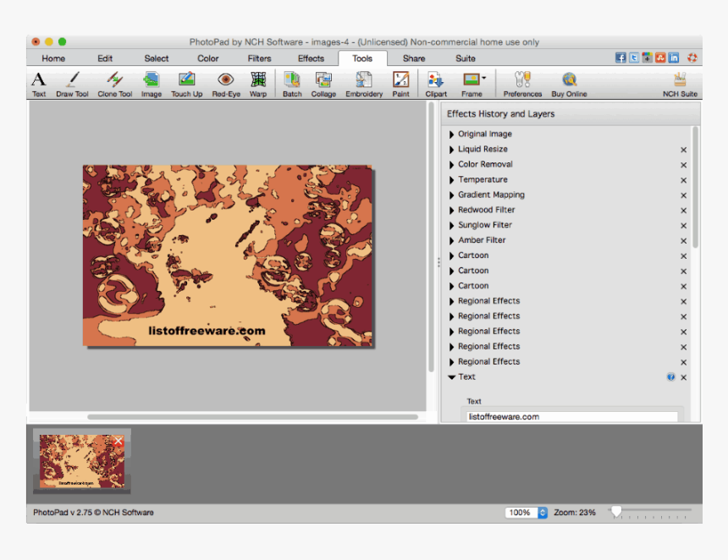Switch to the Filters tab
Viewport: 728px width, 560px height.
pos(259,58)
